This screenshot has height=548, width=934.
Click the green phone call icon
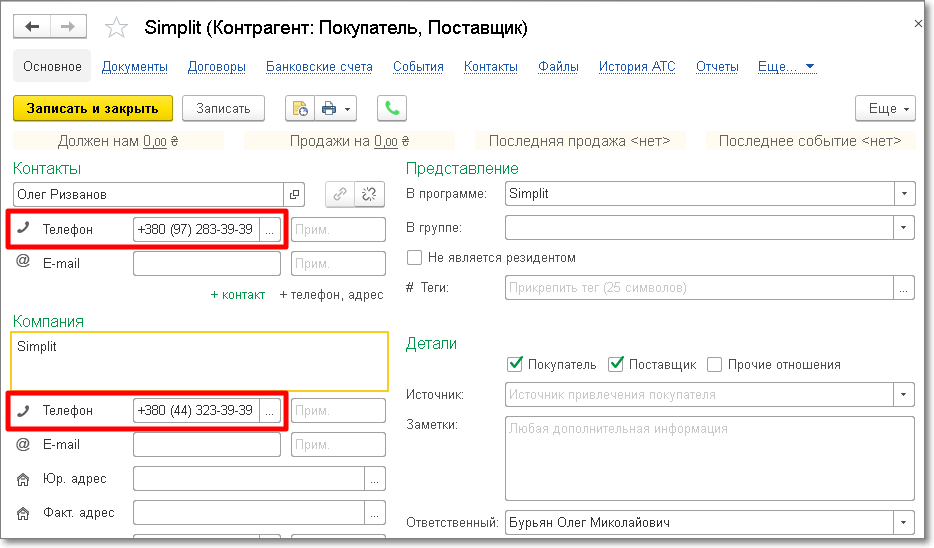(391, 108)
